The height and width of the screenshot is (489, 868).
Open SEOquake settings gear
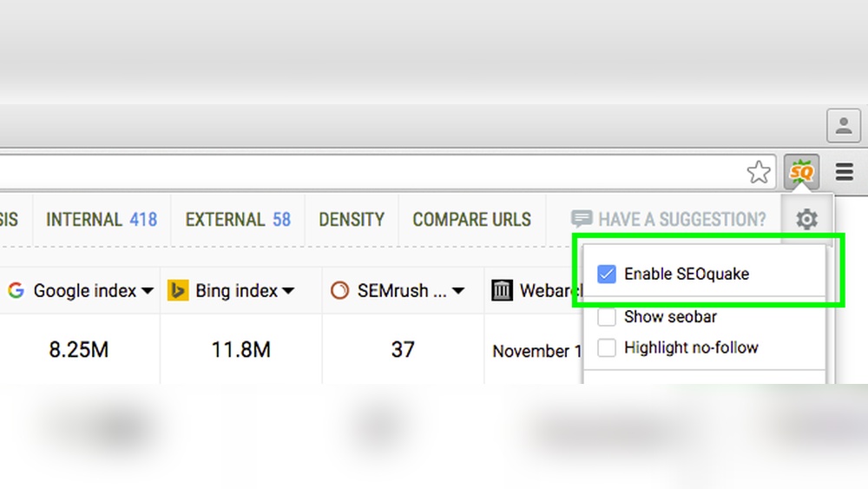click(806, 219)
